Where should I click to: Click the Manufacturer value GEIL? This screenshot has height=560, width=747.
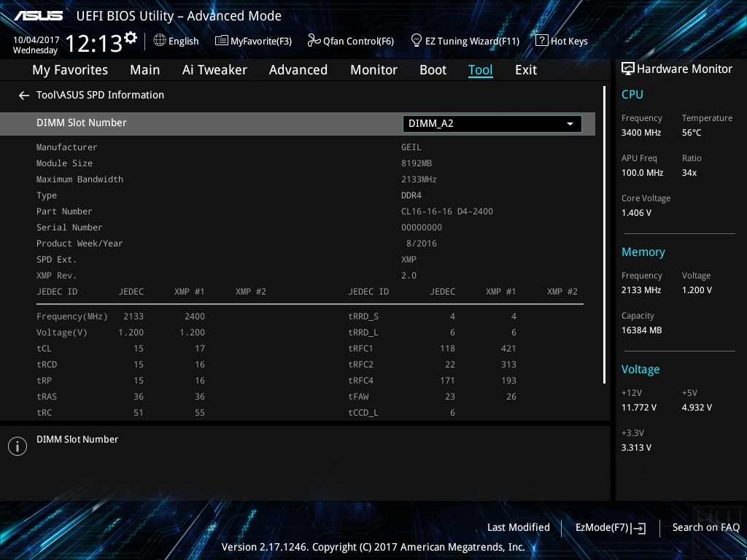411,147
